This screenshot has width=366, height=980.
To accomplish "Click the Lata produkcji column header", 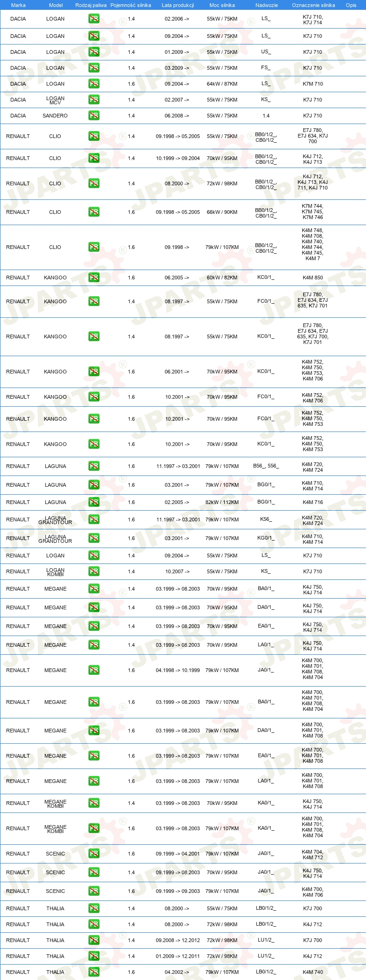I will click(x=177, y=5).
